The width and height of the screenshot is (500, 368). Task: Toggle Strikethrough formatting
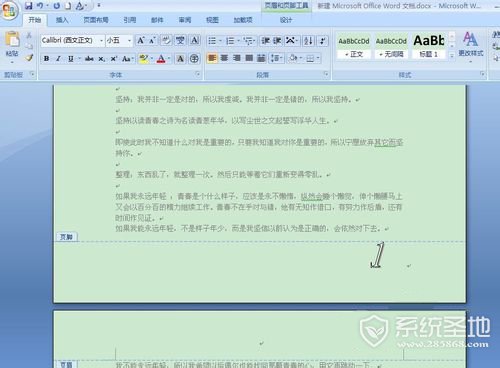point(89,59)
